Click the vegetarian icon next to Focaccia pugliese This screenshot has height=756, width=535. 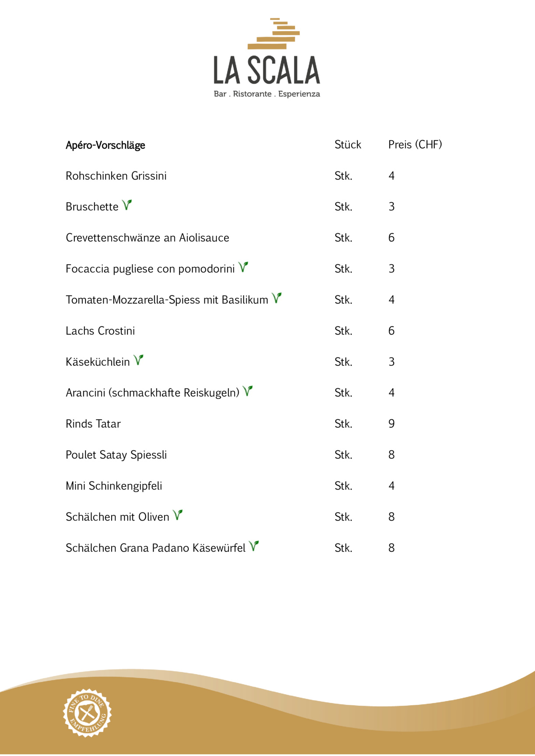point(243,267)
